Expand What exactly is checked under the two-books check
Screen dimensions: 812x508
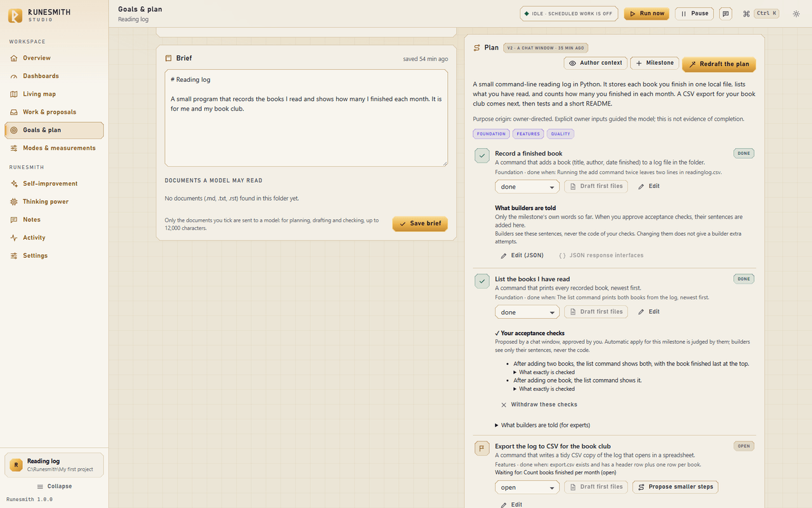[x=544, y=372]
